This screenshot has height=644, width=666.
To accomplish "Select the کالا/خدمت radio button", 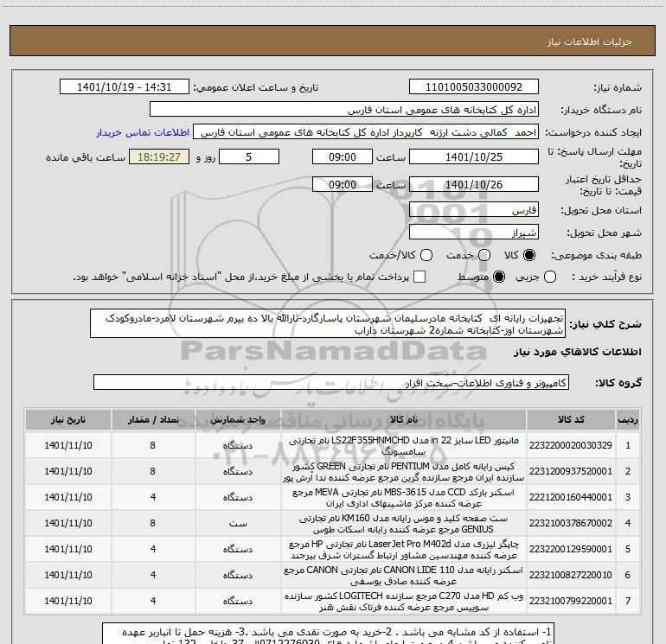I will tap(426, 255).
